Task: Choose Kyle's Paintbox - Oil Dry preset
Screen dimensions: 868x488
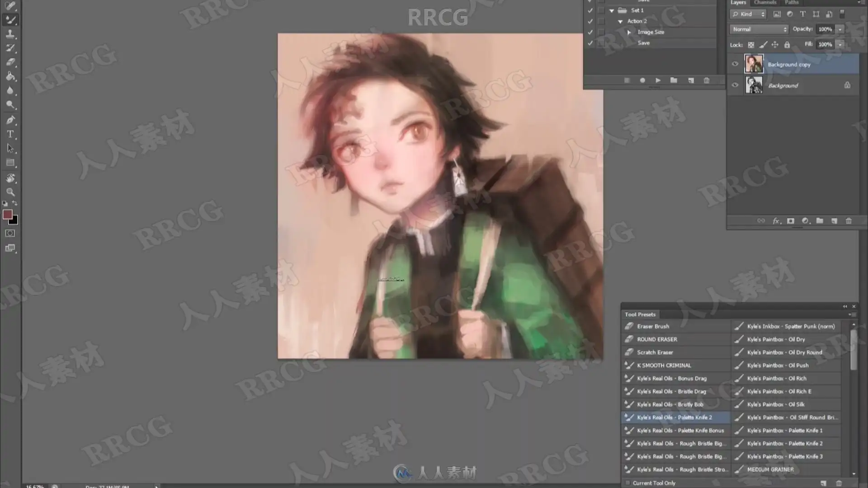Action: coord(776,339)
